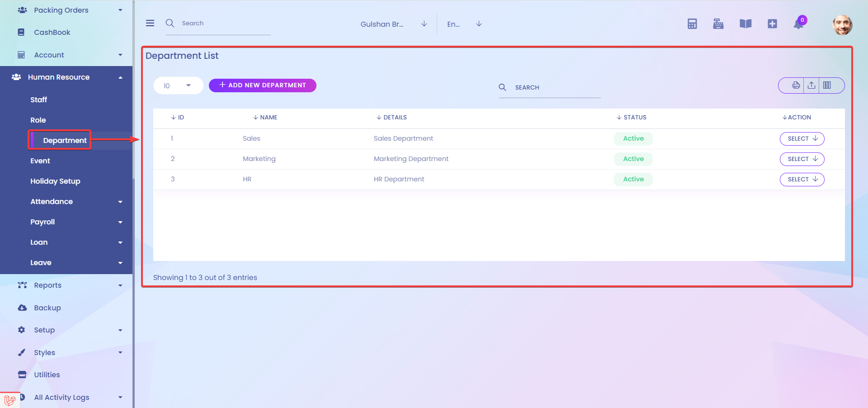Expand the Account menu
Image resolution: width=868 pixels, height=408 pixels.
coord(120,55)
